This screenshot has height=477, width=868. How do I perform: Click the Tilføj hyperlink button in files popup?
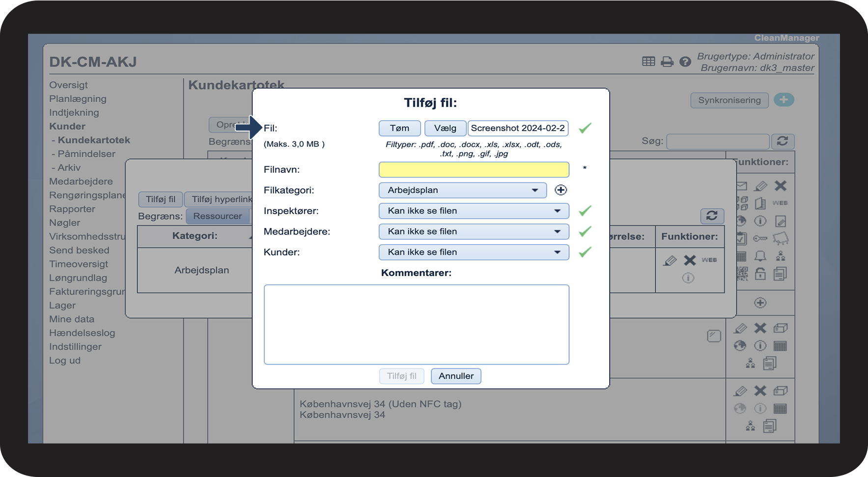pos(219,199)
